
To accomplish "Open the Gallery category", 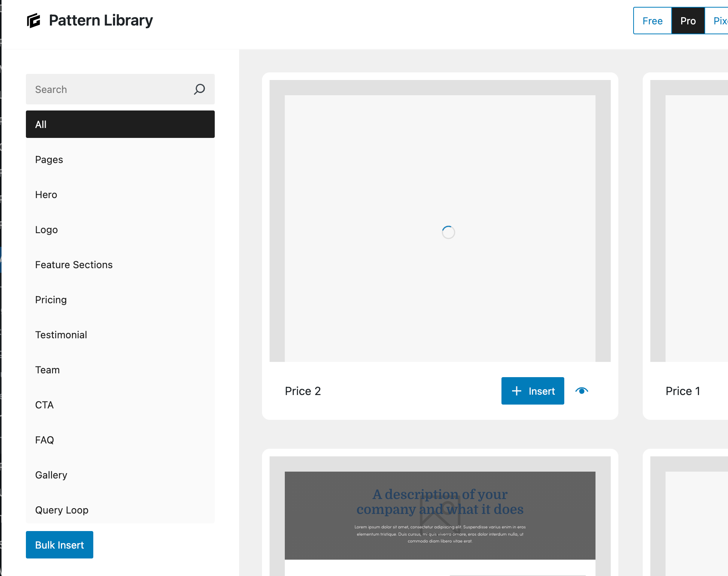I will [x=120, y=475].
